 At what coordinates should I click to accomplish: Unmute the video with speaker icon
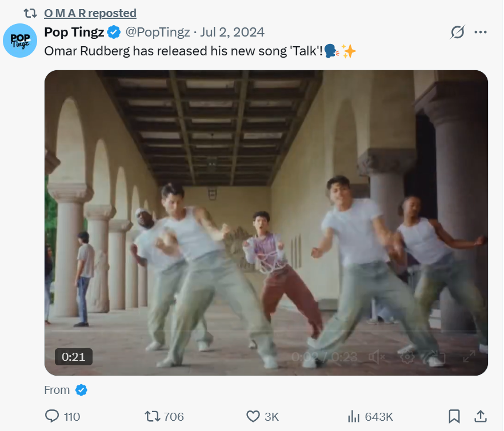tap(377, 357)
